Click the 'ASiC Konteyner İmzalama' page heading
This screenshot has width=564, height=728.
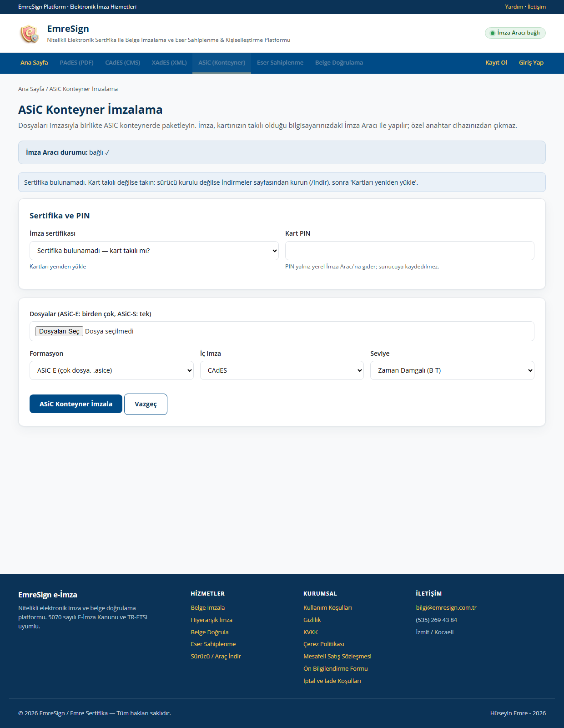pos(91,110)
